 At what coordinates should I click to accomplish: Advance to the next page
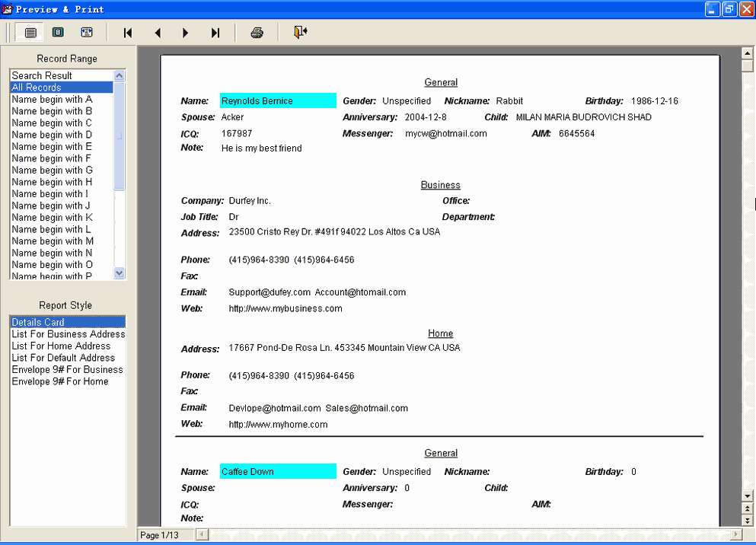click(186, 33)
